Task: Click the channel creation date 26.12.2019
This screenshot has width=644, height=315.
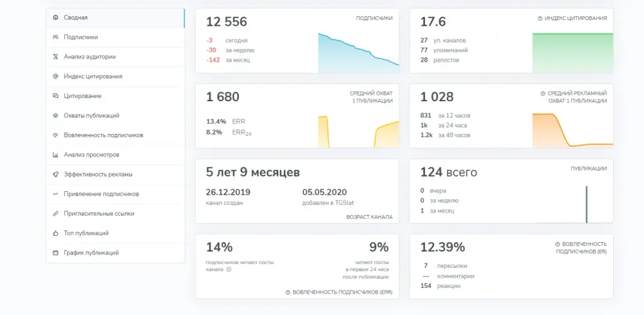Action: point(228,192)
